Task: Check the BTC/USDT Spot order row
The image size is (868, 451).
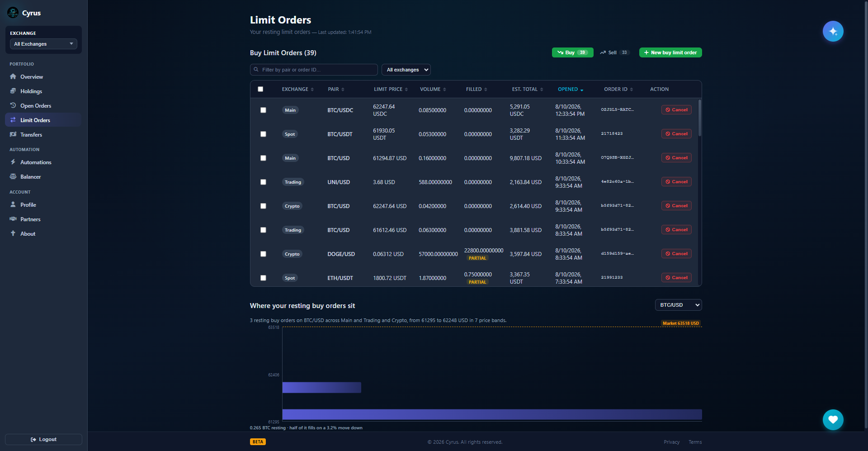Action: coord(263,134)
